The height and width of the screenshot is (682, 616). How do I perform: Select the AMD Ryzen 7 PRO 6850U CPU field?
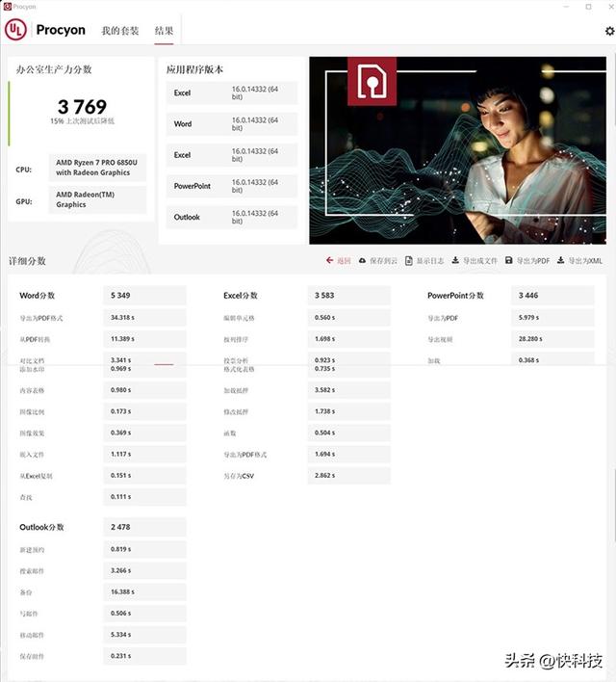[x=97, y=168]
